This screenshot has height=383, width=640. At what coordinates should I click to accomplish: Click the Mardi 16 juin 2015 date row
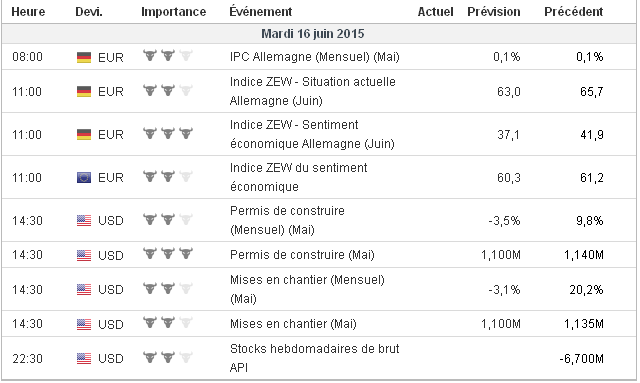(319, 33)
